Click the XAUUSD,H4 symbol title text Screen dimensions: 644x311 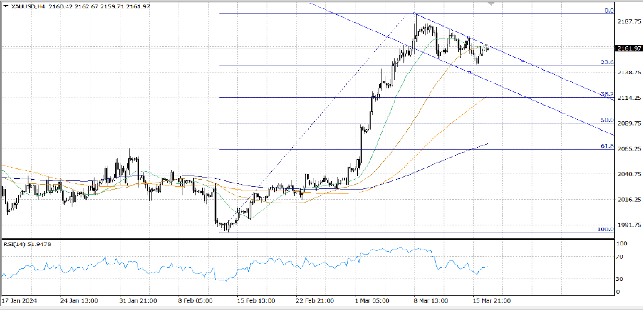point(28,6)
